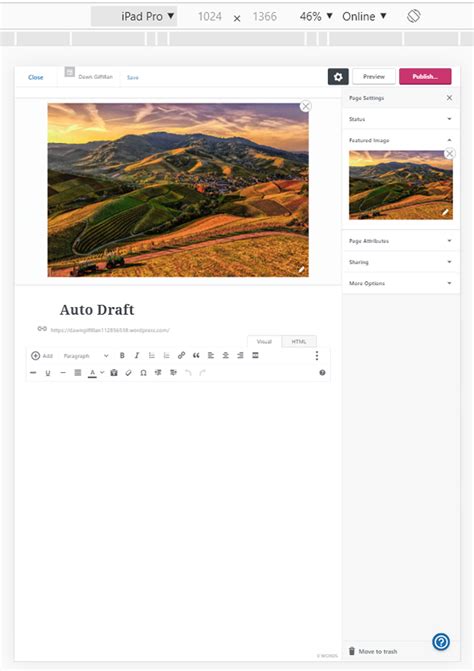
Task: Align text center
Action: (225, 356)
